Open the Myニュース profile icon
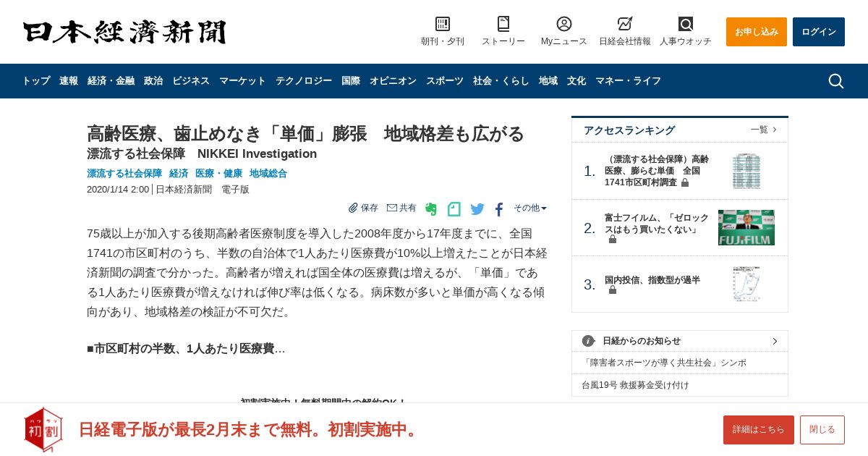The width and height of the screenshot is (868, 456). click(x=564, y=24)
